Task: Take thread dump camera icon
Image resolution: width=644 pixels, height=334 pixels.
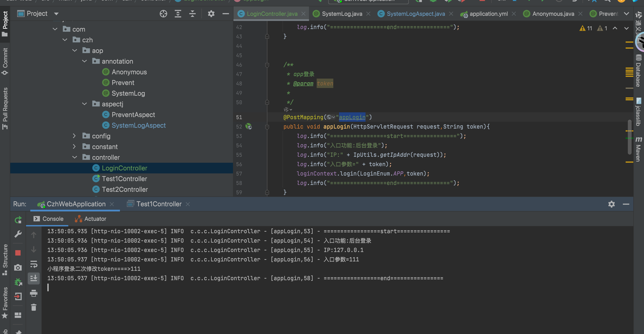Action: (x=18, y=267)
